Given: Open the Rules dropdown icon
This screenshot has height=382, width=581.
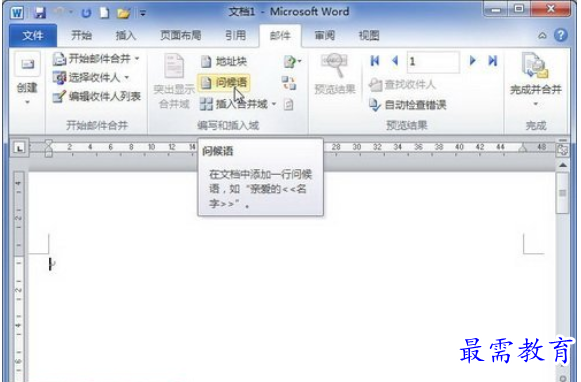Looking at the screenshot, I should point(292,62).
